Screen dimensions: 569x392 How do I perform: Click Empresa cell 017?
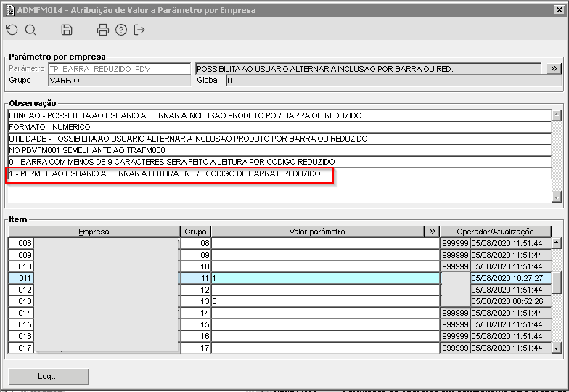[20, 348]
